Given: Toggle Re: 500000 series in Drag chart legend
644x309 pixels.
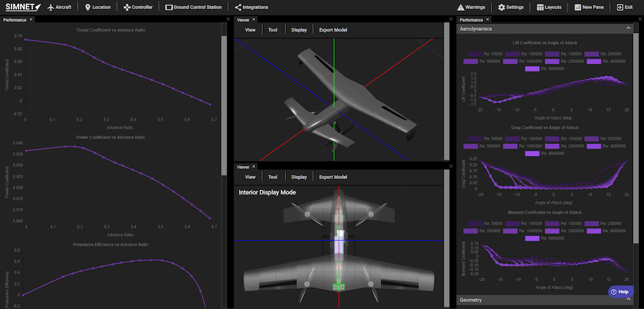Looking at the screenshot, I should tap(482, 146).
